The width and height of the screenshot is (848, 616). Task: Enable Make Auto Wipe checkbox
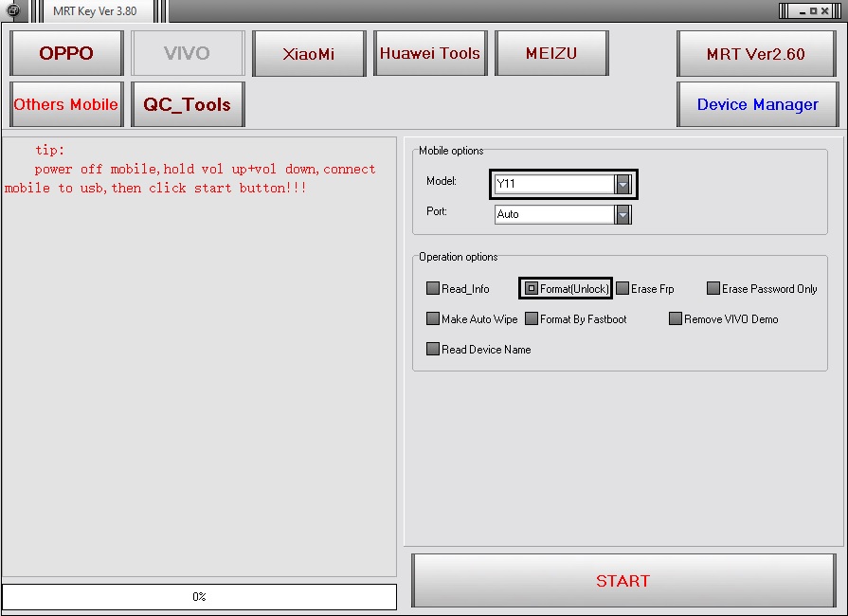(x=433, y=318)
